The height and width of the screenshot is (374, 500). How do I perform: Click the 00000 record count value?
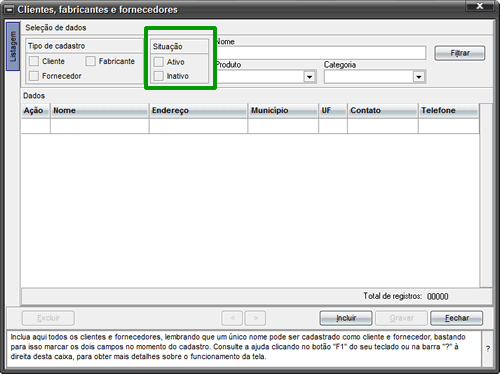(x=438, y=296)
